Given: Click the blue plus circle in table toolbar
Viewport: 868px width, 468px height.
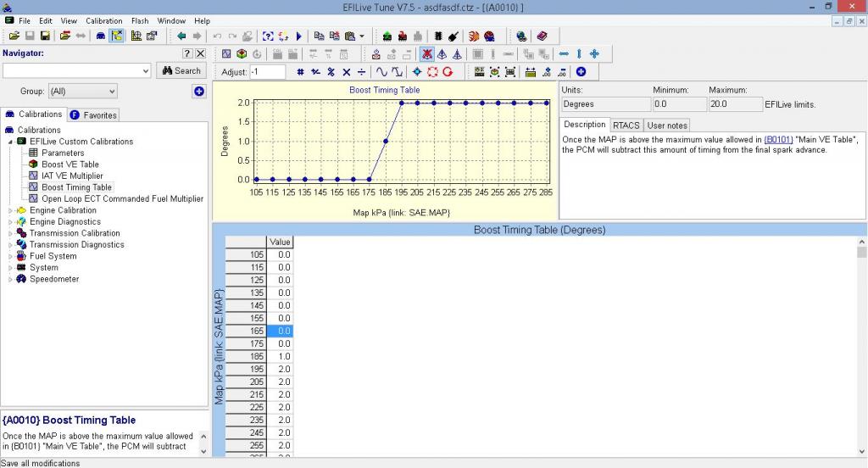Looking at the screenshot, I should [581, 72].
